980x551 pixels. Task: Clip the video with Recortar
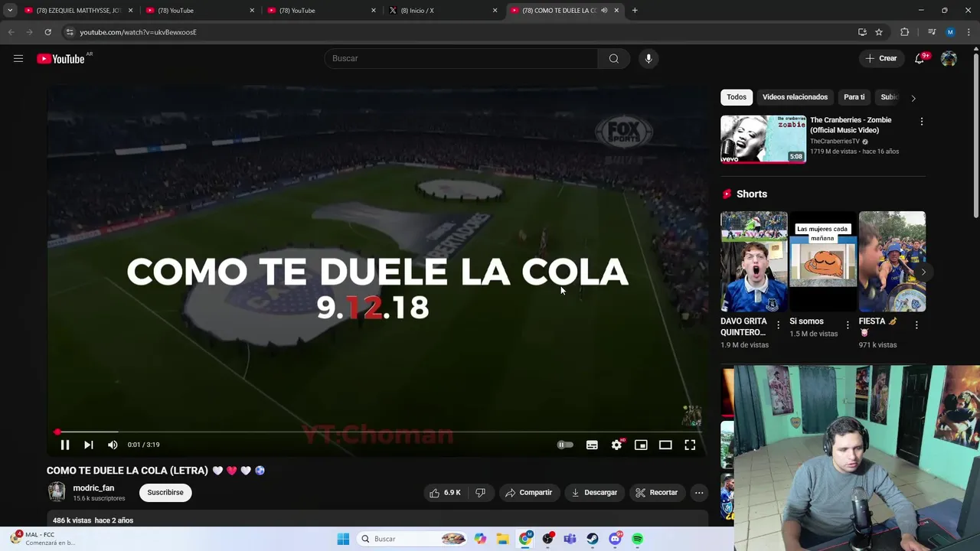point(657,493)
